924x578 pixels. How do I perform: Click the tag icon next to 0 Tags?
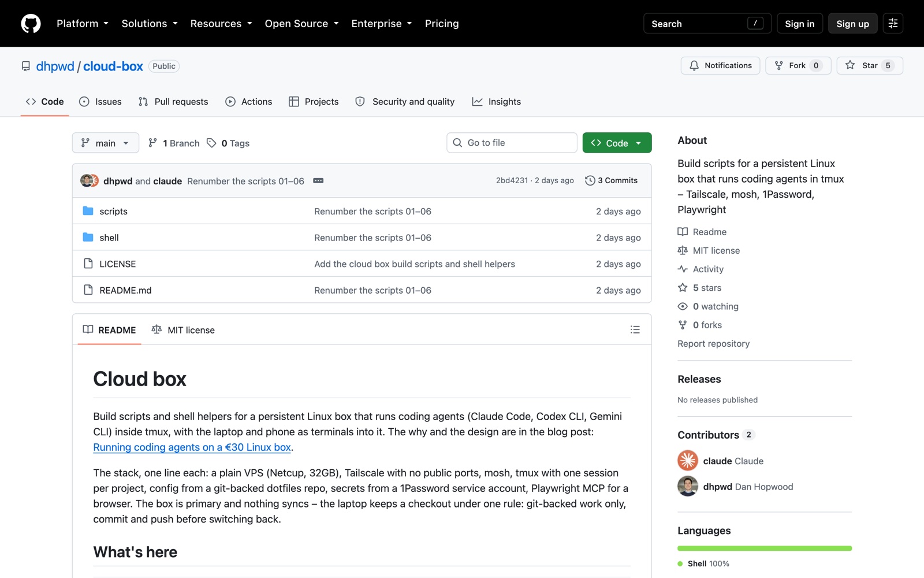tap(211, 143)
